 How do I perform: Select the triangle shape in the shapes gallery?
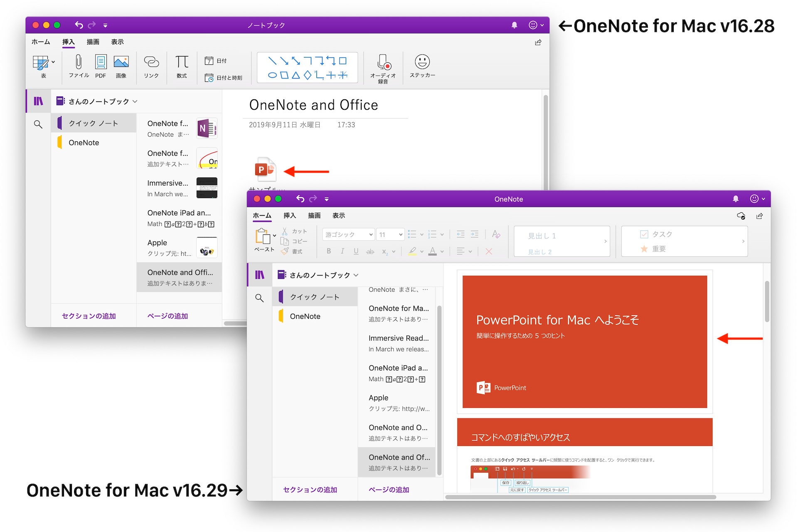(x=296, y=75)
